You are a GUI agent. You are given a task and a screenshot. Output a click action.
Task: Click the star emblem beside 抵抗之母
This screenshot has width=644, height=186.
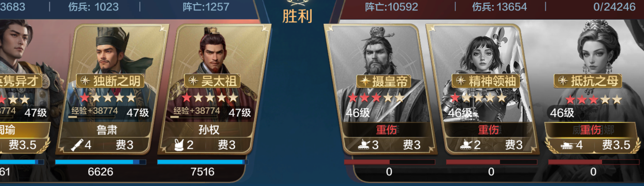[x=563, y=81]
